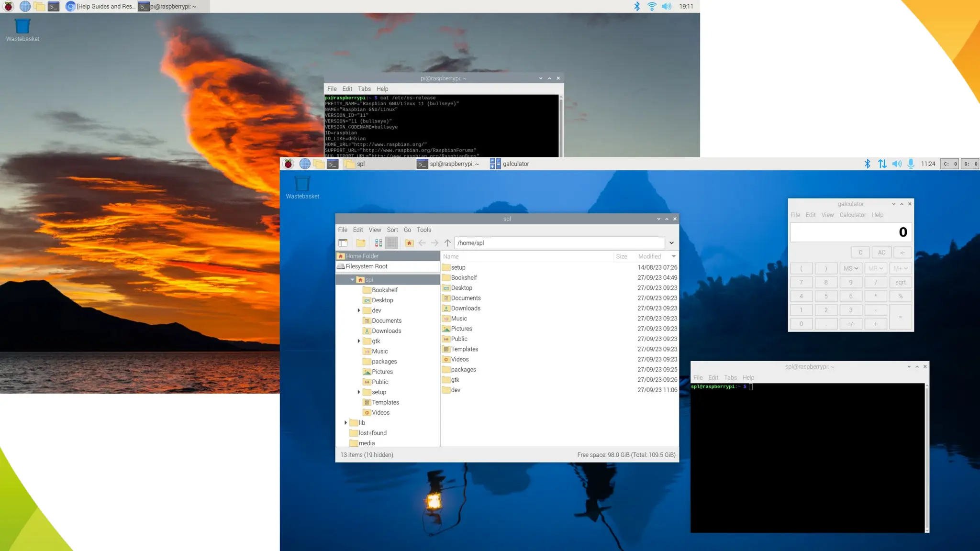Switch to Help Guides taskbar entry
Image resolution: width=980 pixels, height=551 pixels.
coord(100,6)
